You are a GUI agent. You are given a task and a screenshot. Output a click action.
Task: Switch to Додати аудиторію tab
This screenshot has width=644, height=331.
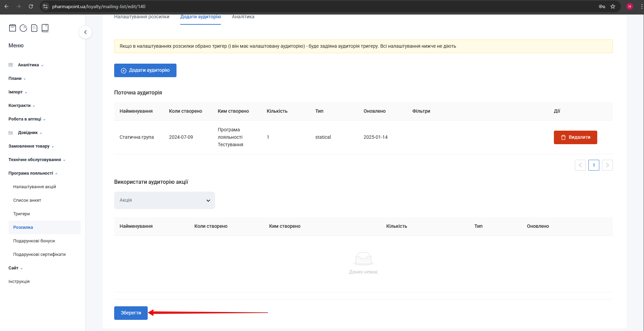tap(201, 17)
